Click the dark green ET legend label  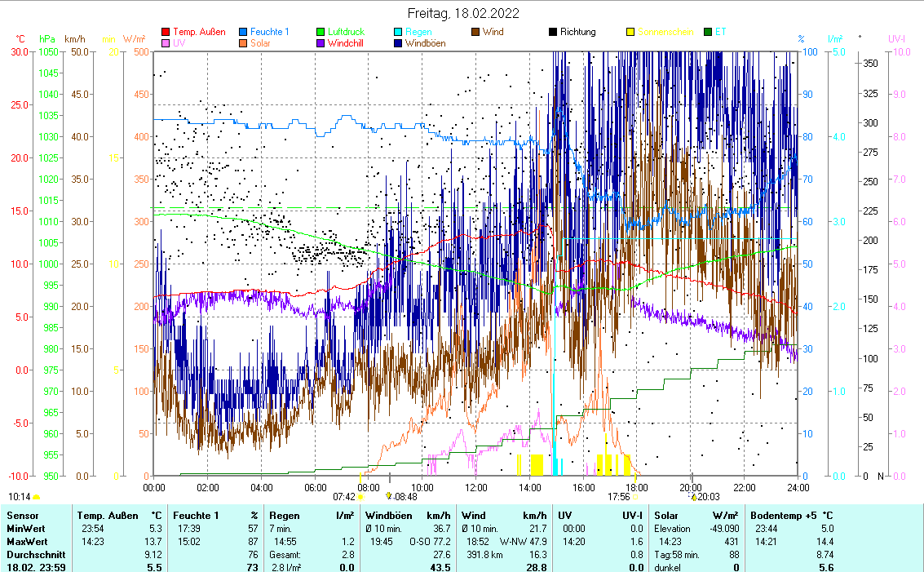click(x=720, y=33)
